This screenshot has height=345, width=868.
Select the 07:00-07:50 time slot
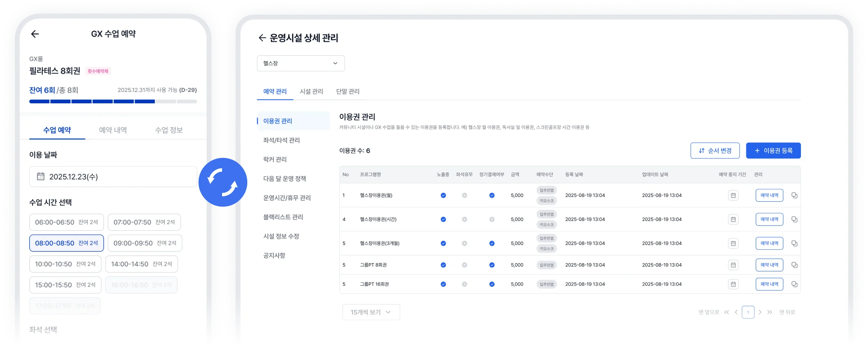144,222
